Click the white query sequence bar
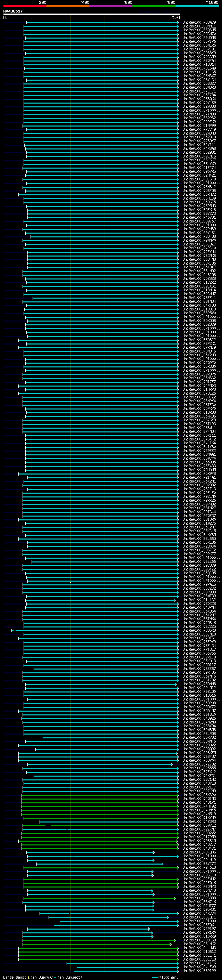The image size is (222, 980). point(92,14)
